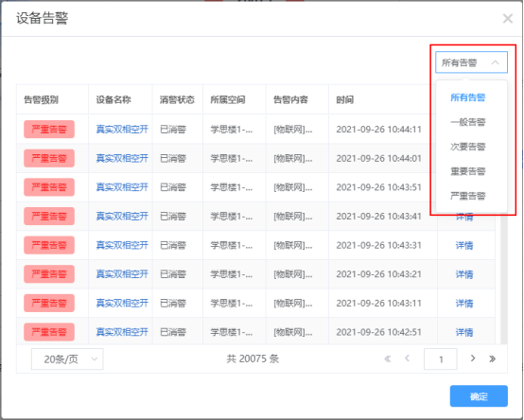Go to the next page arrow

tap(473, 359)
